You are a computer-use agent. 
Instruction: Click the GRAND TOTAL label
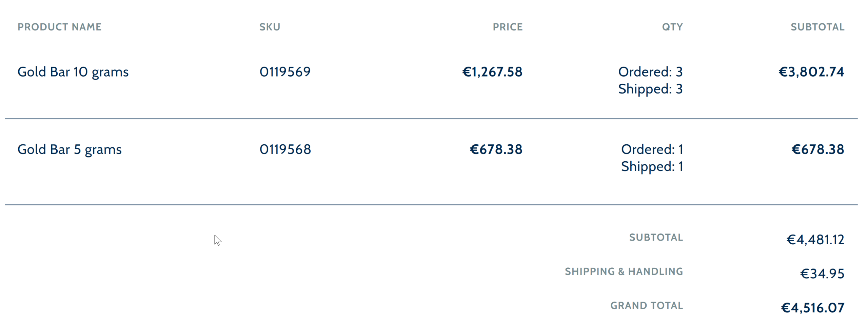[x=646, y=306]
